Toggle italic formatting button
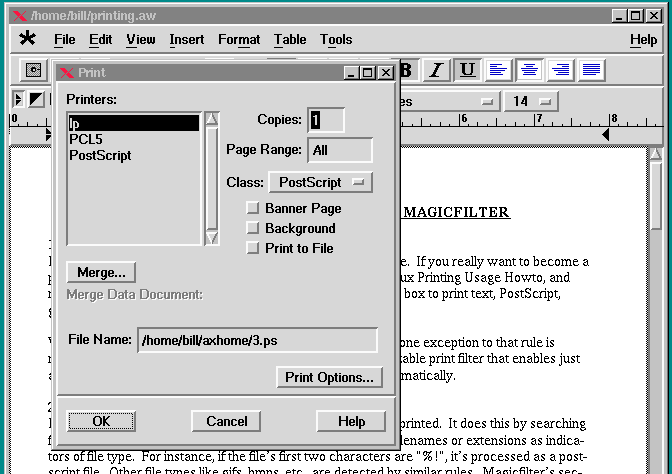 click(436, 70)
